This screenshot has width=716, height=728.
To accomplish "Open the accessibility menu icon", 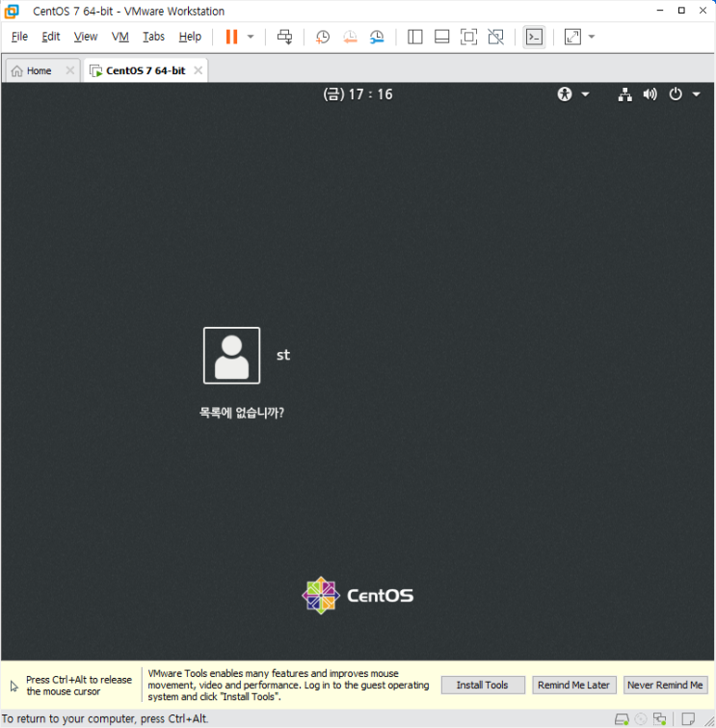I will [565, 94].
